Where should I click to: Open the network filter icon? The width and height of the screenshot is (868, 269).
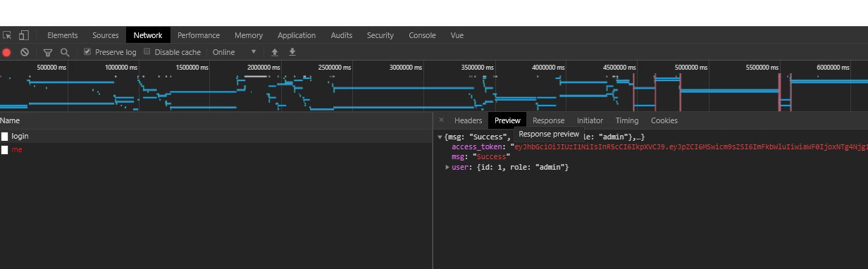pos(48,52)
